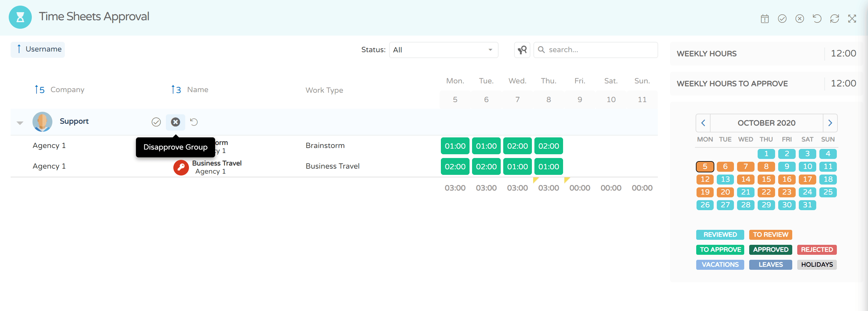Image resolution: width=868 pixels, height=311 pixels.
Task: Go to the next month in the calendar
Action: tap(830, 123)
